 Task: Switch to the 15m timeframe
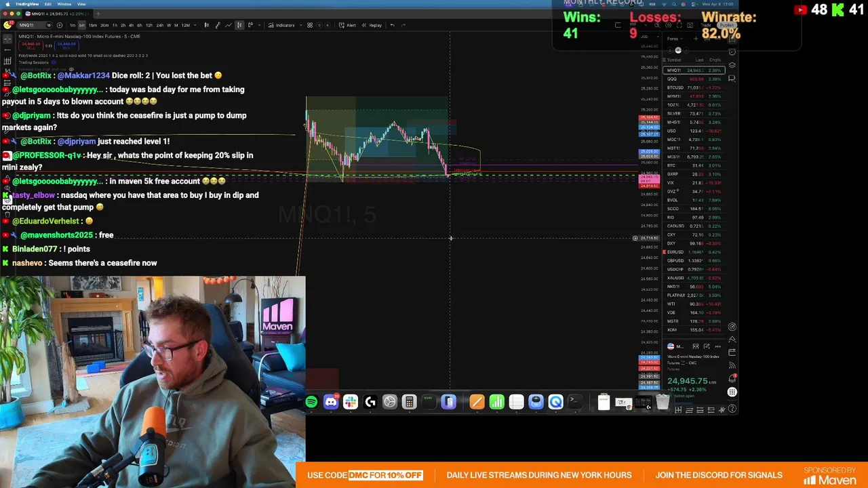click(x=93, y=25)
